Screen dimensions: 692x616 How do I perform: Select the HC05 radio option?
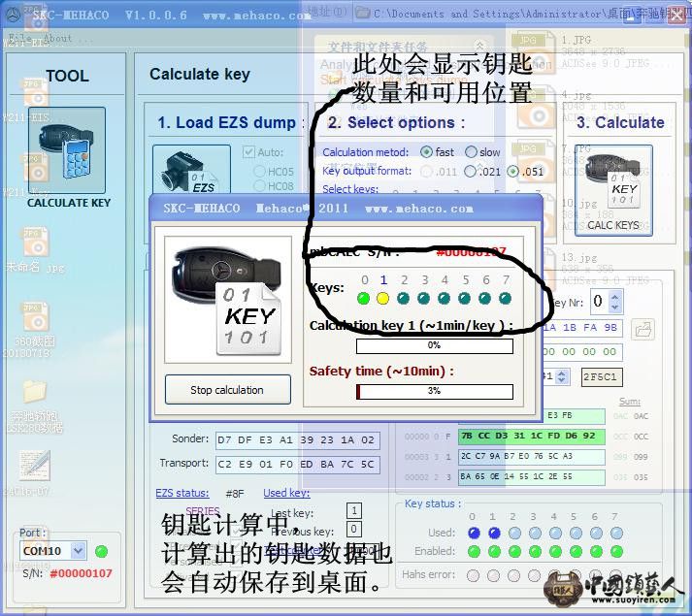[259, 172]
